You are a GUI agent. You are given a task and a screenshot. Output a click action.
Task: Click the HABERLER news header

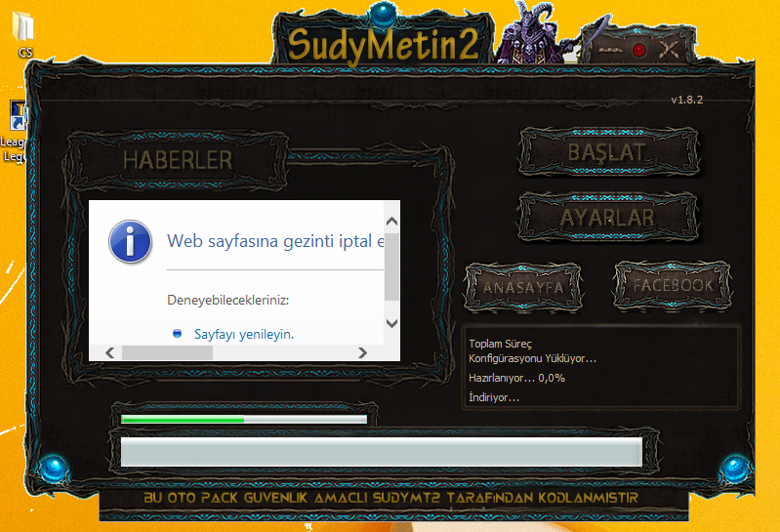[x=178, y=160]
